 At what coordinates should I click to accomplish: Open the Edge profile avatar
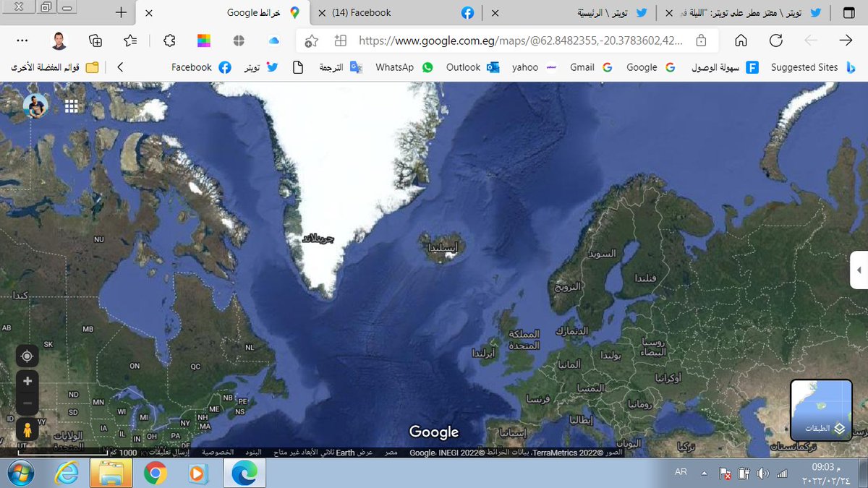[x=59, y=40]
